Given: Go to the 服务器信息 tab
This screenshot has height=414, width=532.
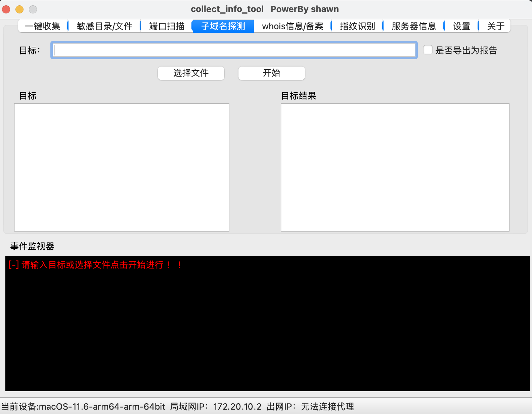Looking at the screenshot, I should click(x=414, y=26).
